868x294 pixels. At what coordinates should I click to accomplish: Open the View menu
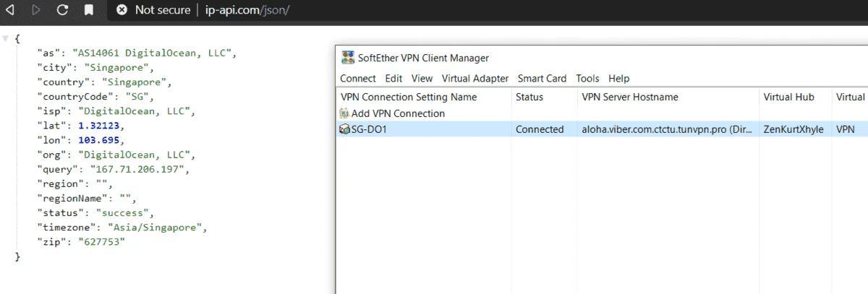[x=422, y=78]
